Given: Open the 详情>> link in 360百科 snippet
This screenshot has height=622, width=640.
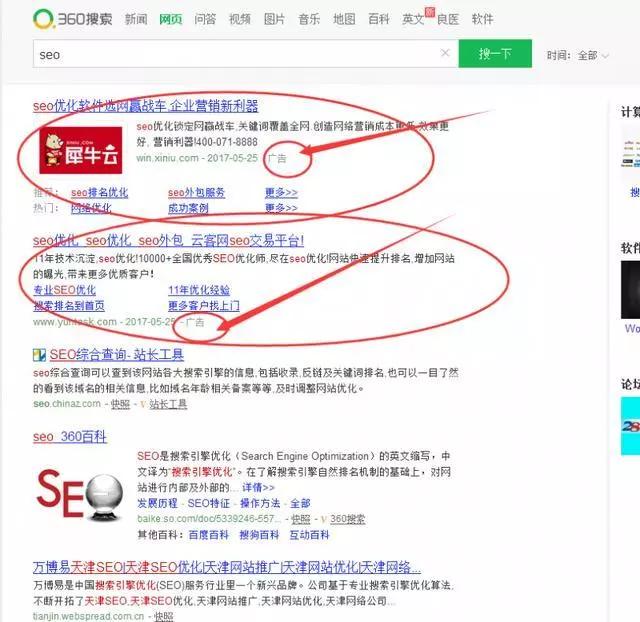Looking at the screenshot, I should [258, 487].
